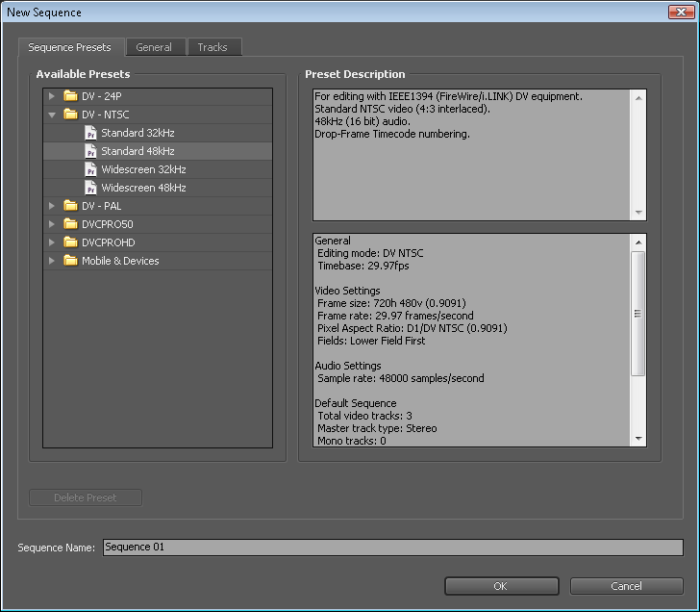Click the Standard 48kHz preset file icon
700x612 pixels.
point(90,151)
